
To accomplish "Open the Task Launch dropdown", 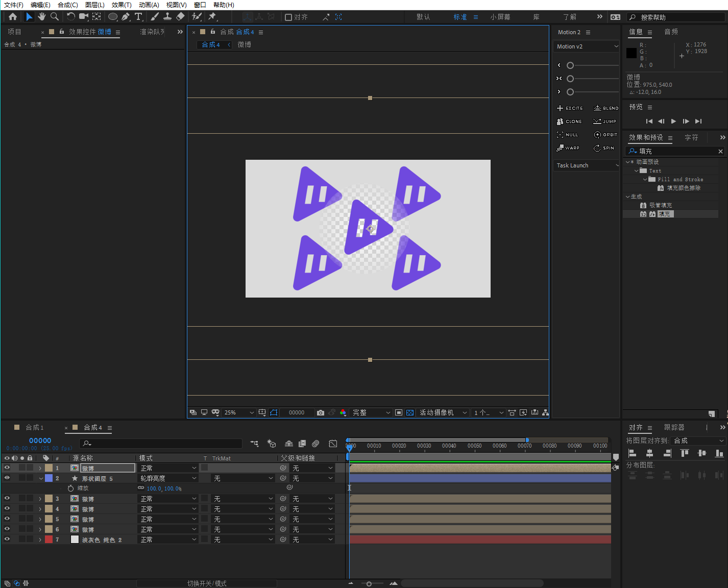I will point(587,165).
